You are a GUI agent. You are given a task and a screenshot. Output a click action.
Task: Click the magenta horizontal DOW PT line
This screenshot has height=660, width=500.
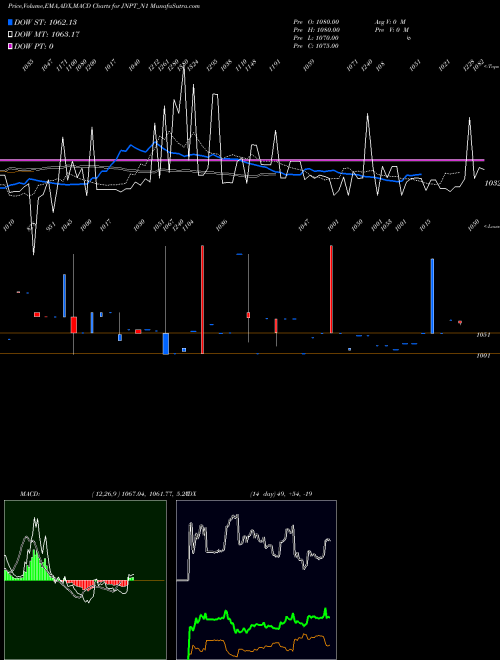242,160
